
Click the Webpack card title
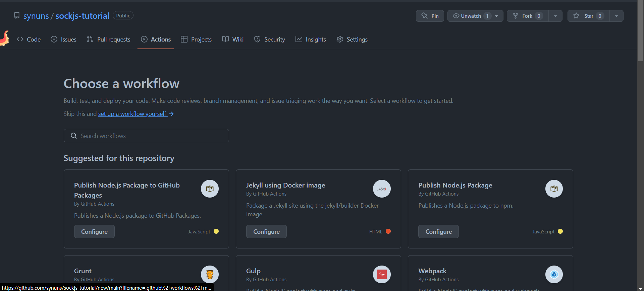tap(432, 271)
